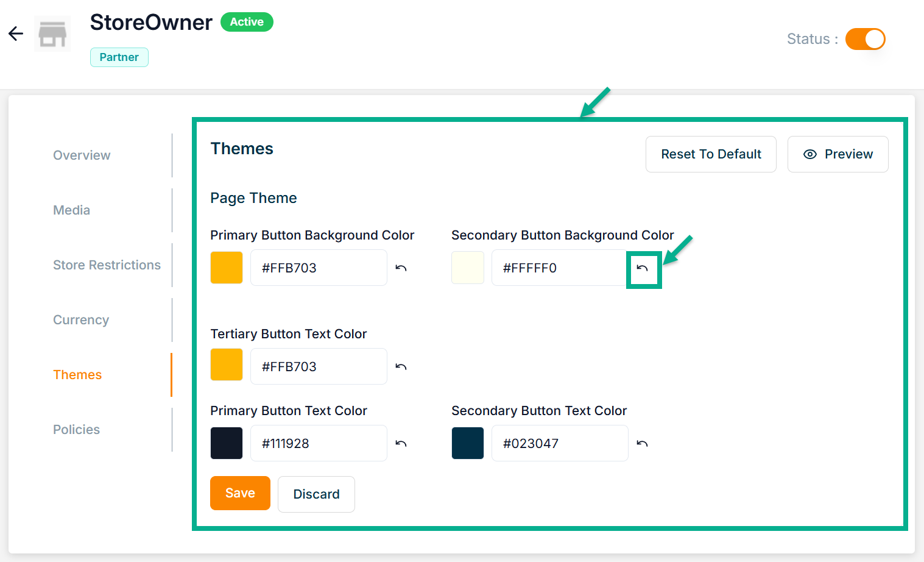924x562 pixels.
Task: Open the Overview tab
Action: (x=82, y=155)
